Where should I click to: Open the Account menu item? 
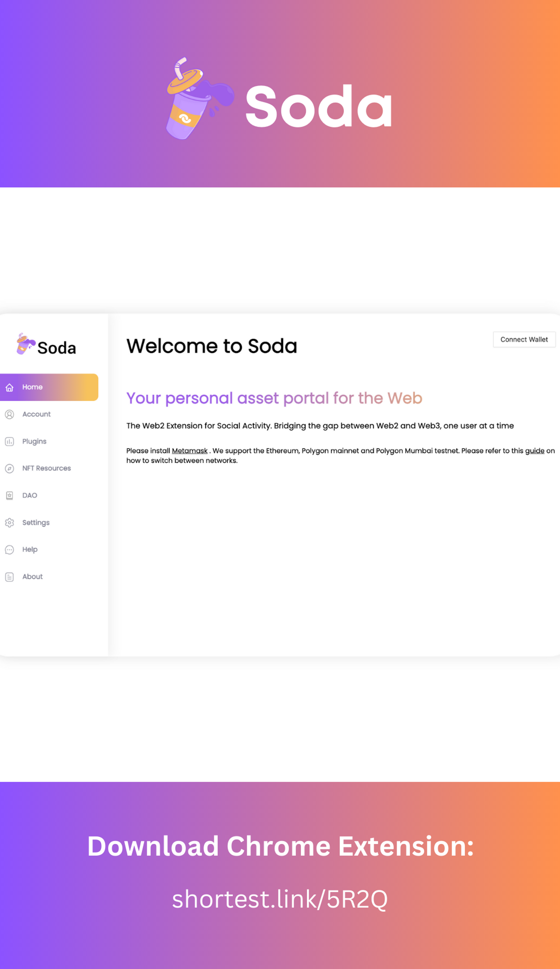pyautogui.click(x=36, y=414)
